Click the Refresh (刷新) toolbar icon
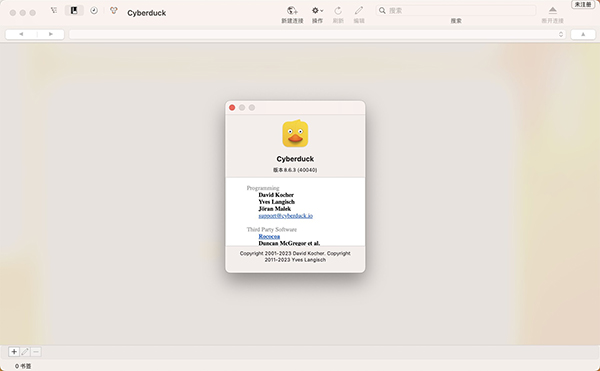This screenshot has width=600, height=371. click(338, 11)
